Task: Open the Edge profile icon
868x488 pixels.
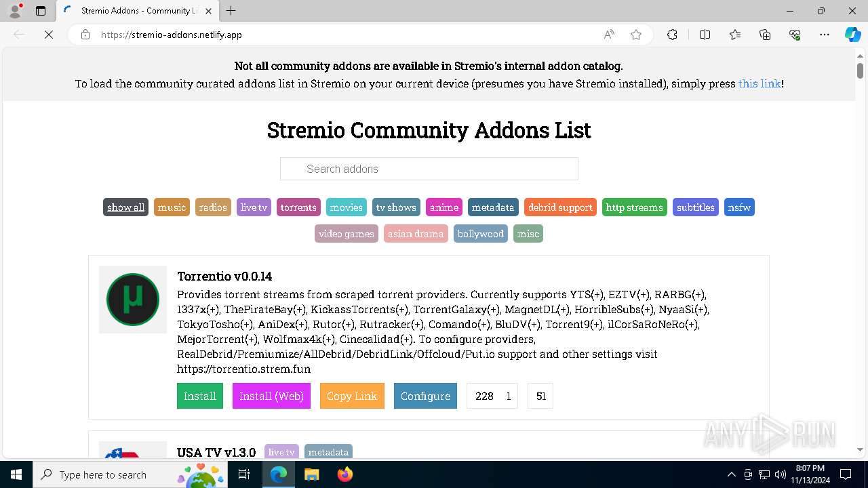Action: 15,11
